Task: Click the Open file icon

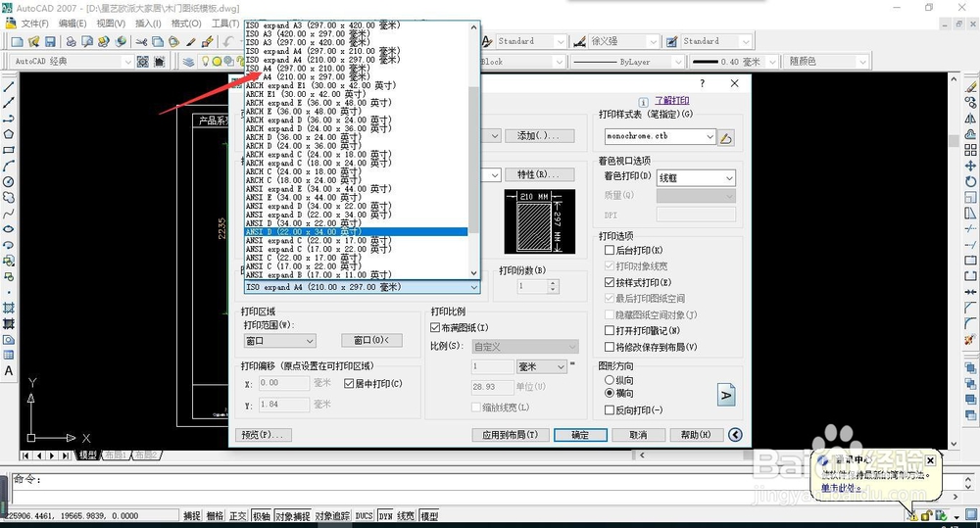Action: pos(33,41)
